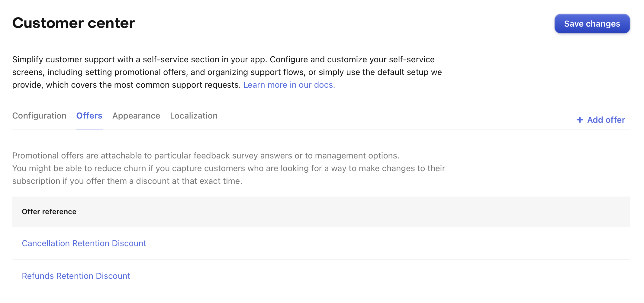Open the Appearance tab
This screenshot has width=644, height=303.
[x=136, y=116]
